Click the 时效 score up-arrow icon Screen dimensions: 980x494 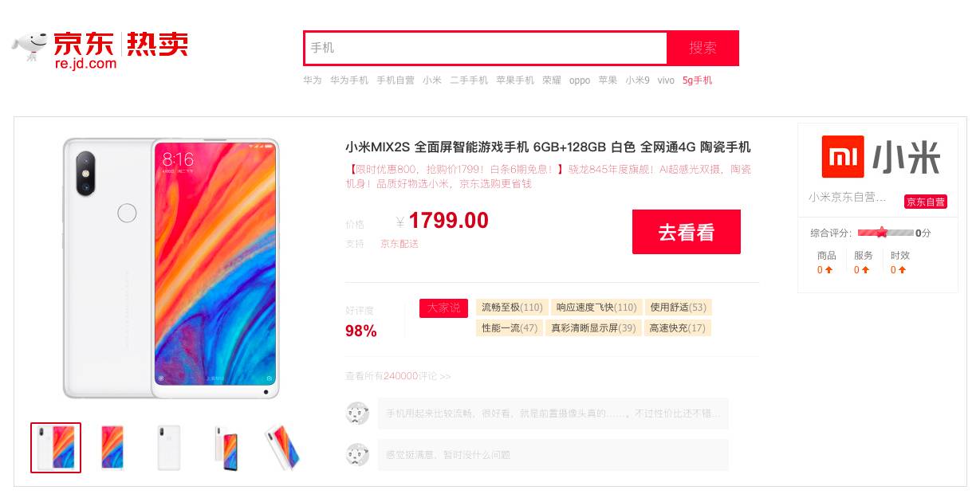point(902,270)
